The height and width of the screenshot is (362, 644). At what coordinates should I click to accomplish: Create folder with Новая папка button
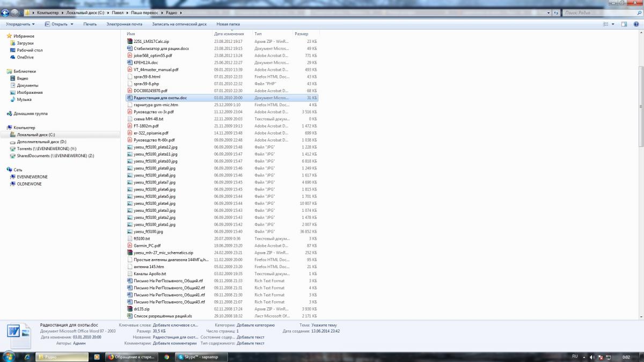click(x=228, y=24)
